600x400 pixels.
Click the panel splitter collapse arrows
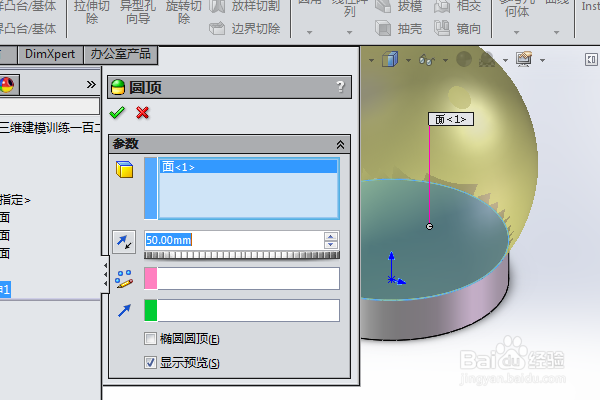coord(105,274)
